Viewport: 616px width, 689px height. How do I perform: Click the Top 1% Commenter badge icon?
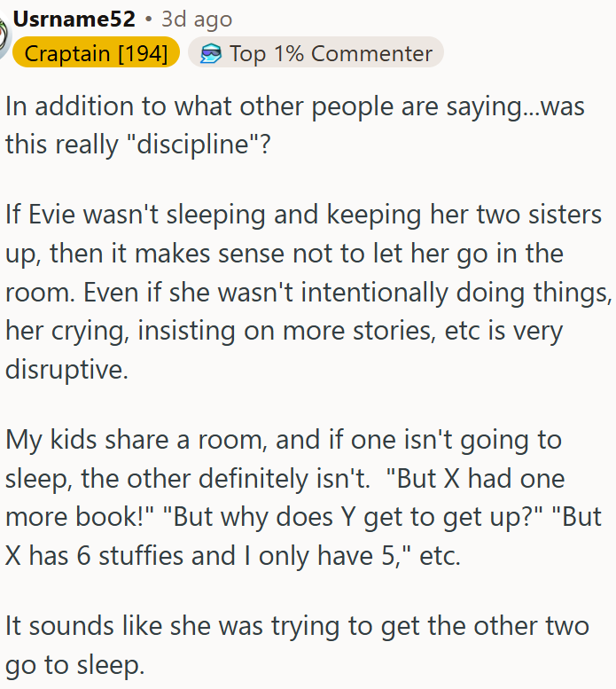(211, 53)
